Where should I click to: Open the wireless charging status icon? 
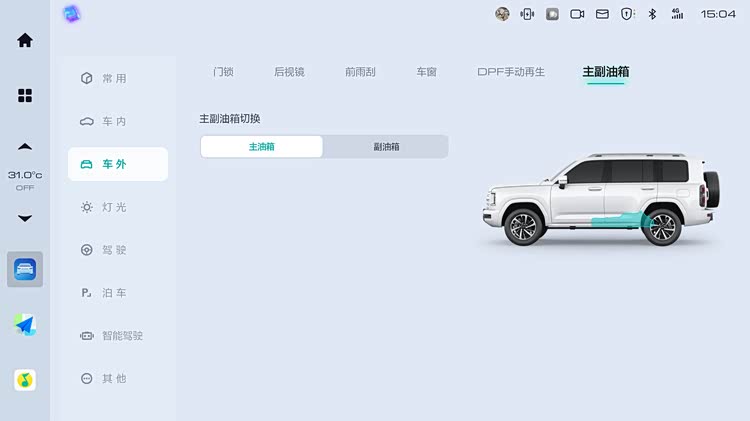(x=527, y=14)
